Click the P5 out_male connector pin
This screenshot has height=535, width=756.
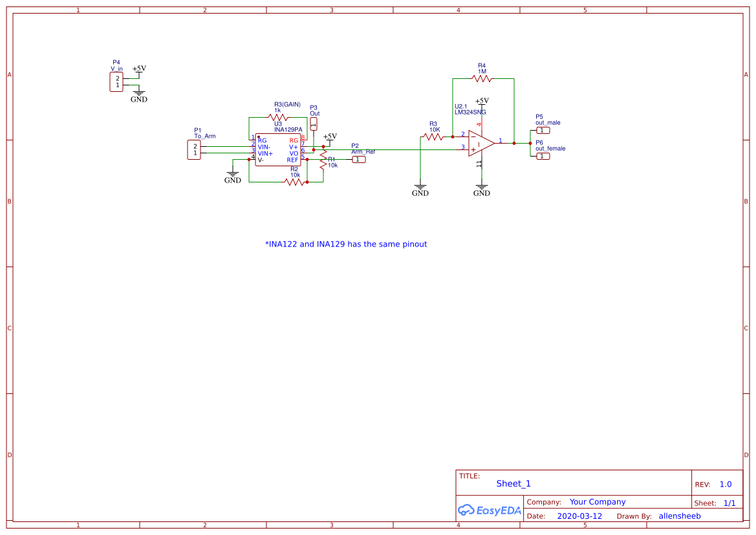coord(543,130)
